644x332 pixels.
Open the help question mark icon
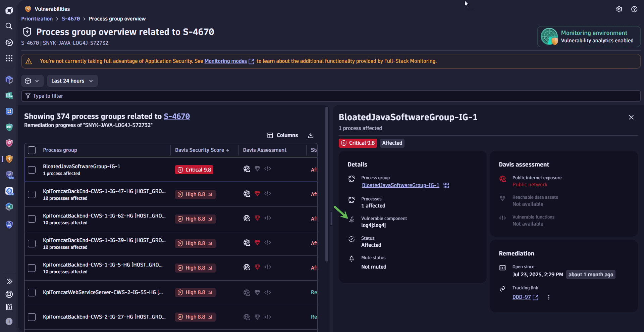coord(634,9)
